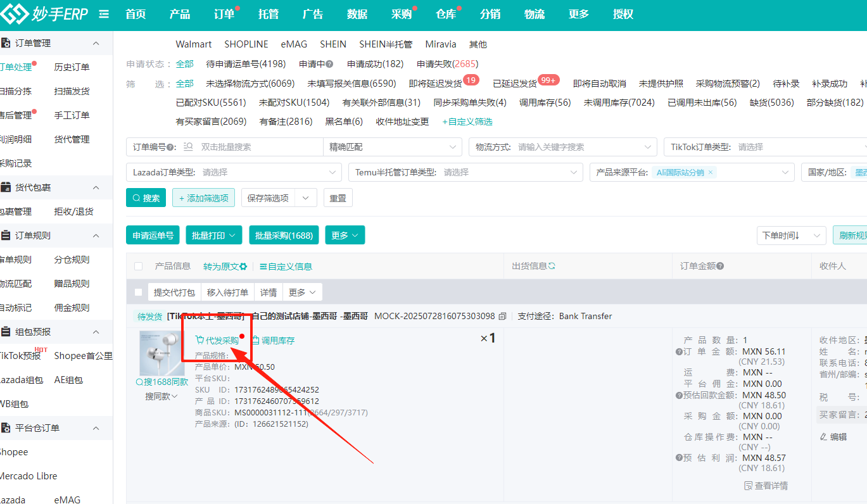The height and width of the screenshot is (504, 867).
Task: Toggle the sidebar collapse hamburger icon
Action: click(x=104, y=15)
